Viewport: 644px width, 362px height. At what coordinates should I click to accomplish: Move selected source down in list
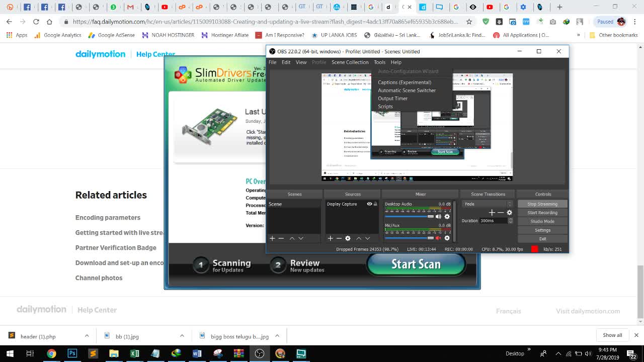pyautogui.click(x=368, y=238)
